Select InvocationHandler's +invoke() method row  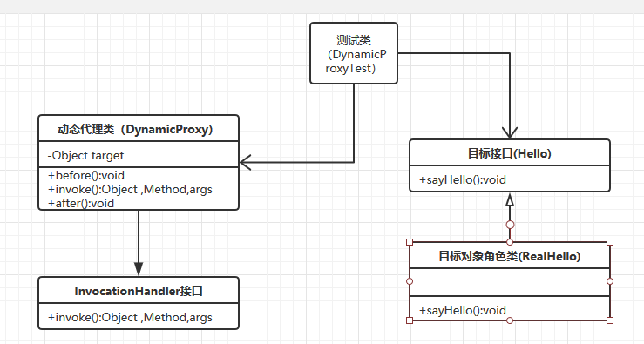pyautogui.click(x=139, y=317)
